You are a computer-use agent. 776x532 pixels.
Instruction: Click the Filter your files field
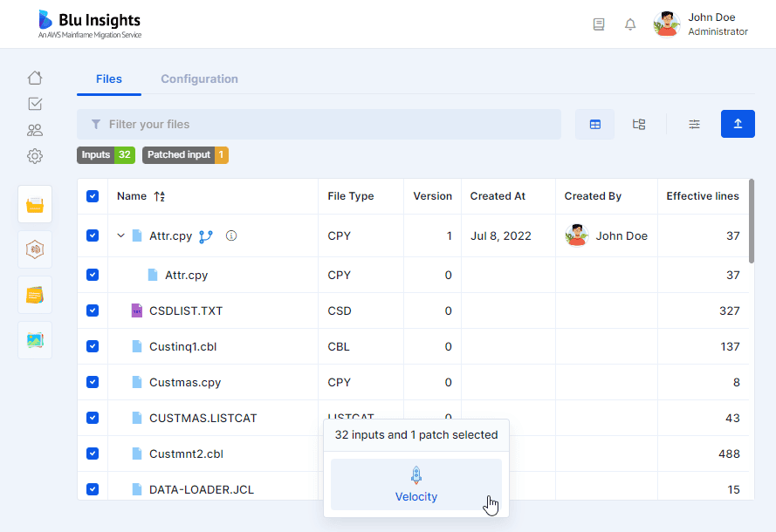[x=319, y=124]
